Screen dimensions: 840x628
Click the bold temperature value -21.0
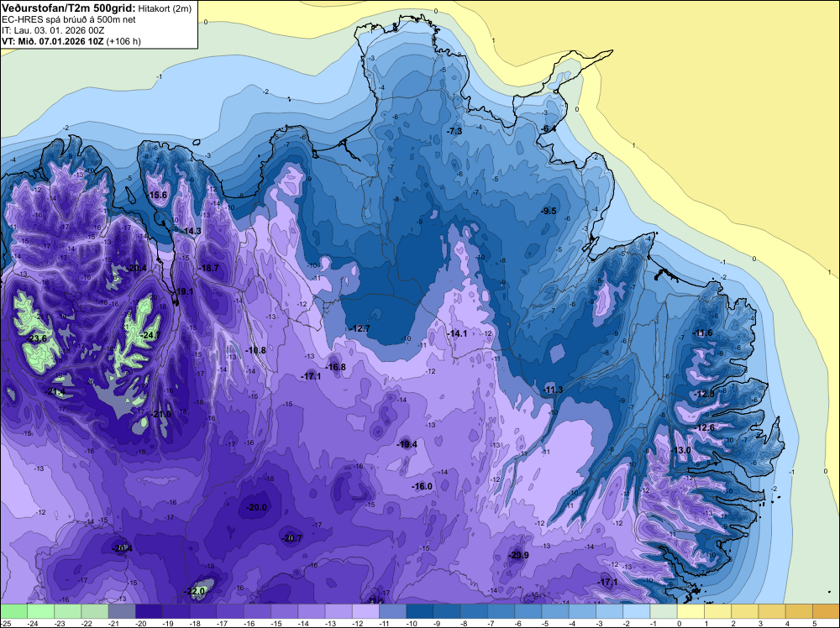click(160, 414)
